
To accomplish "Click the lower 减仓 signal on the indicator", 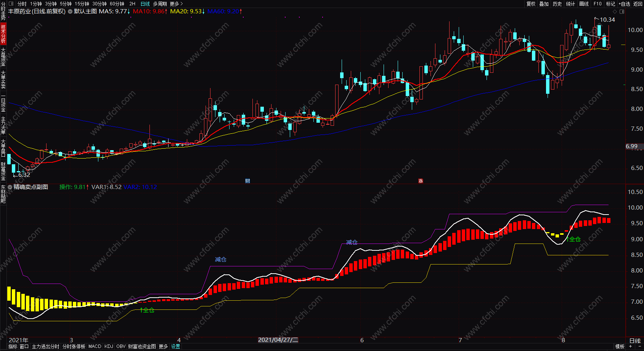I will 220,260.
